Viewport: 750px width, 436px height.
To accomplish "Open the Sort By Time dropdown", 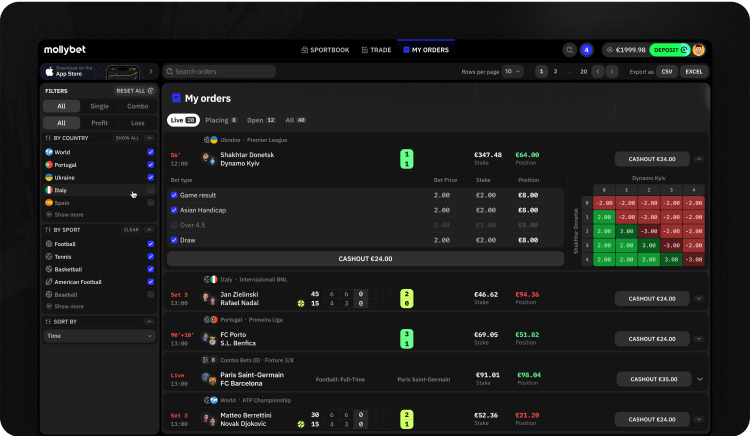I will click(x=100, y=337).
